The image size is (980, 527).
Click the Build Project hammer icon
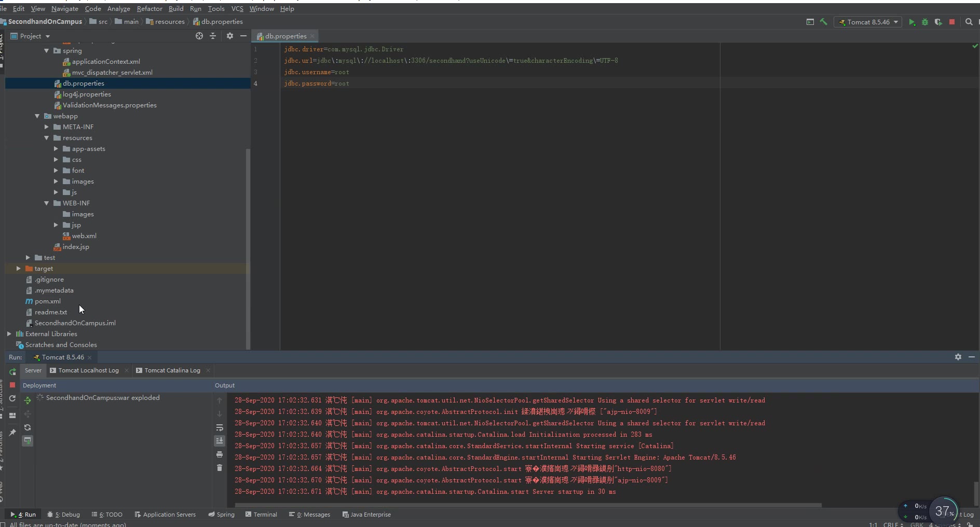tap(823, 22)
